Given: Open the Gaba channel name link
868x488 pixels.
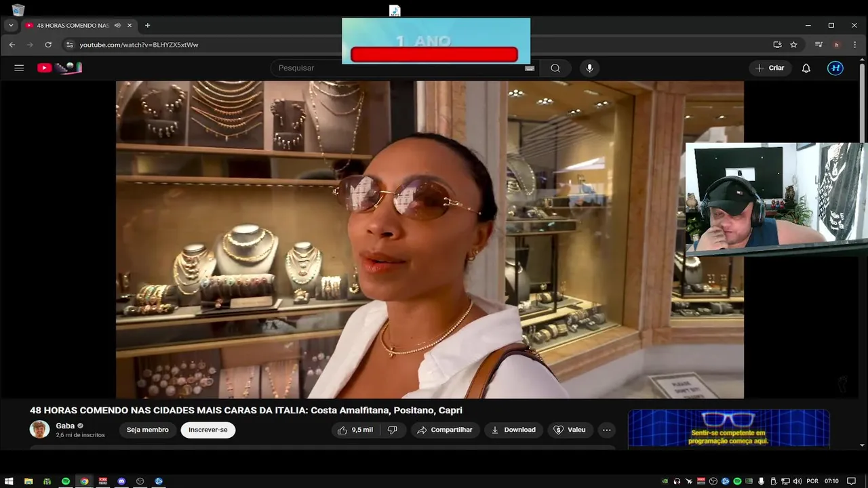Looking at the screenshot, I should click(65, 426).
